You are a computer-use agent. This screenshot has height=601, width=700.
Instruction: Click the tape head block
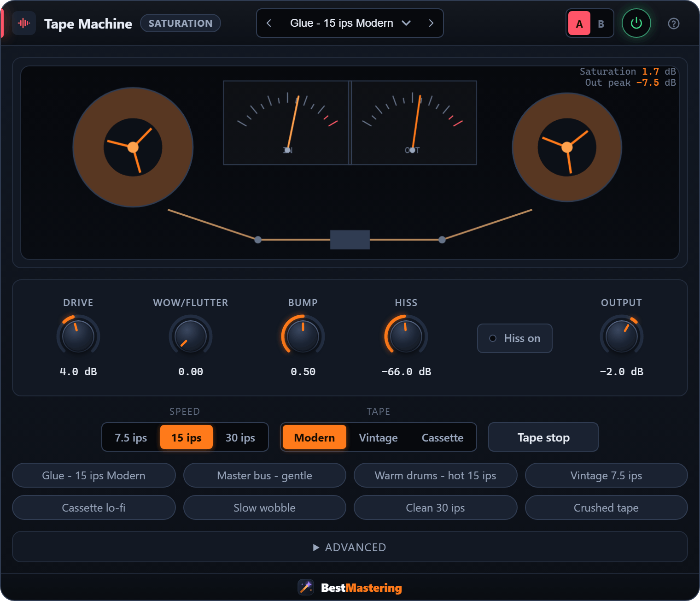click(350, 240)
